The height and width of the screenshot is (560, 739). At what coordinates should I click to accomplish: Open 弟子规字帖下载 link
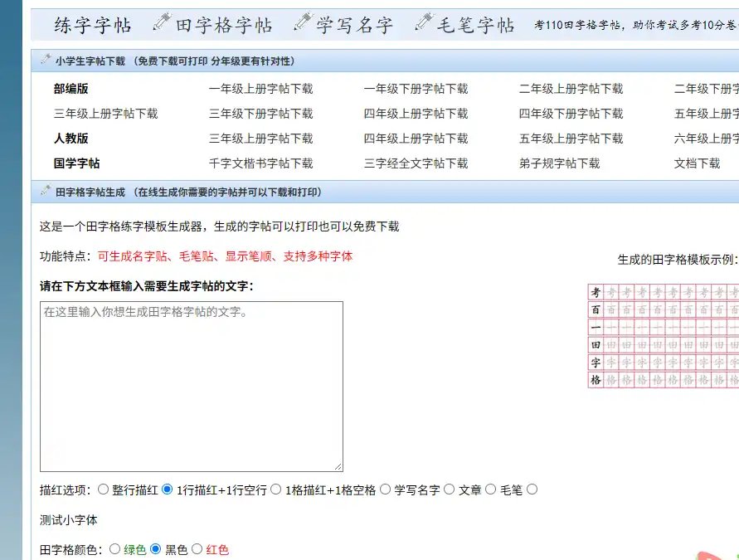[559, 163]
